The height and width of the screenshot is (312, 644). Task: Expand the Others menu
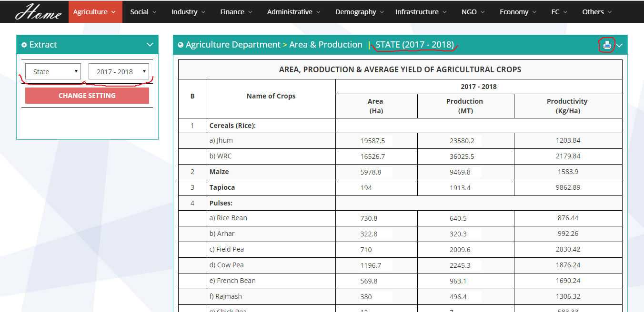597,12
